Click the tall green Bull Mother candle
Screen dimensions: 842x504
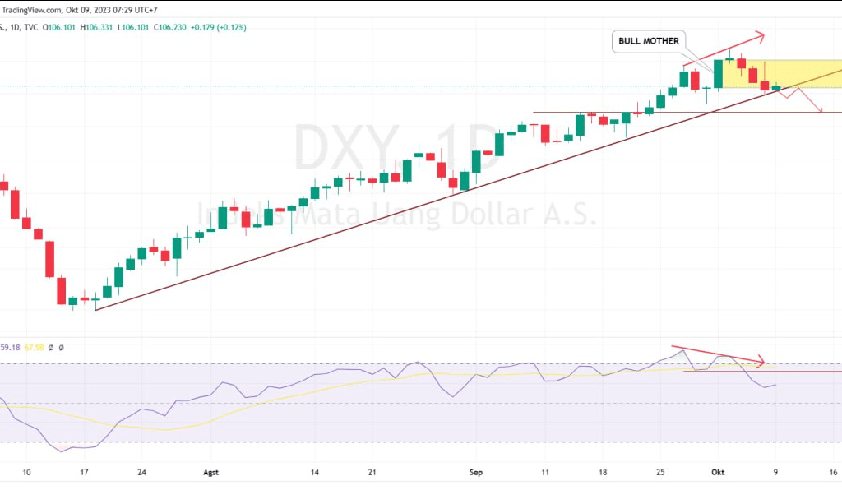point(718,74)
